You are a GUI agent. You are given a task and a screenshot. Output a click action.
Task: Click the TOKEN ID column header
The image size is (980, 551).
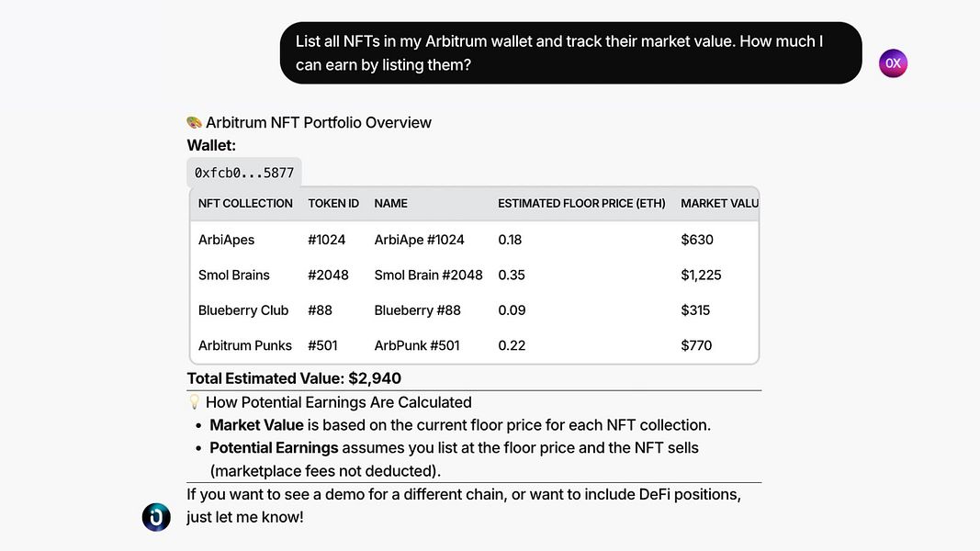click(333, 203)
